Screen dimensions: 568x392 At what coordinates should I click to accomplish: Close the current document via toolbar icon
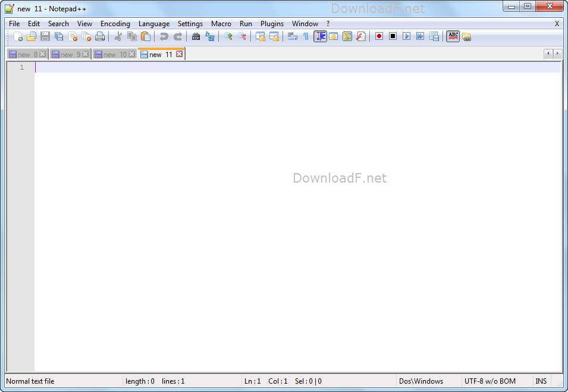(73, 36)
